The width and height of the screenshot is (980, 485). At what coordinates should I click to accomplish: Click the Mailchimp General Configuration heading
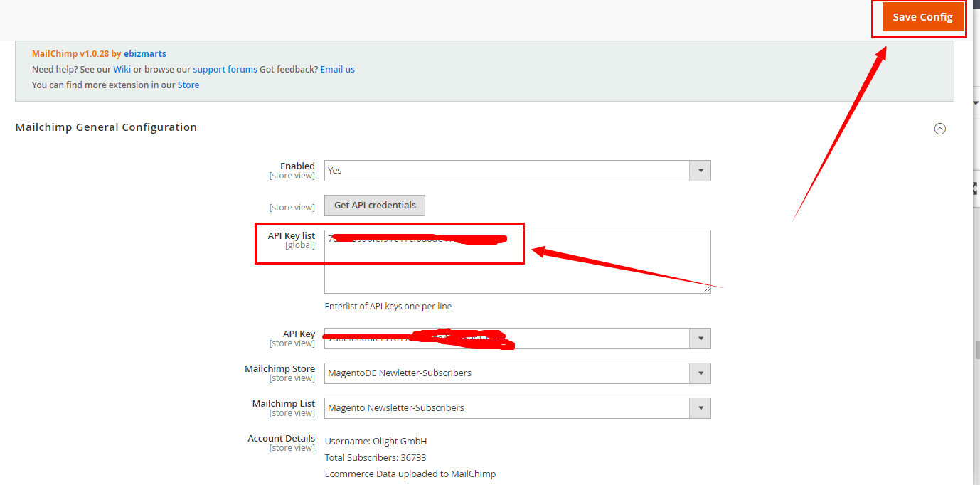pos(106,127)
